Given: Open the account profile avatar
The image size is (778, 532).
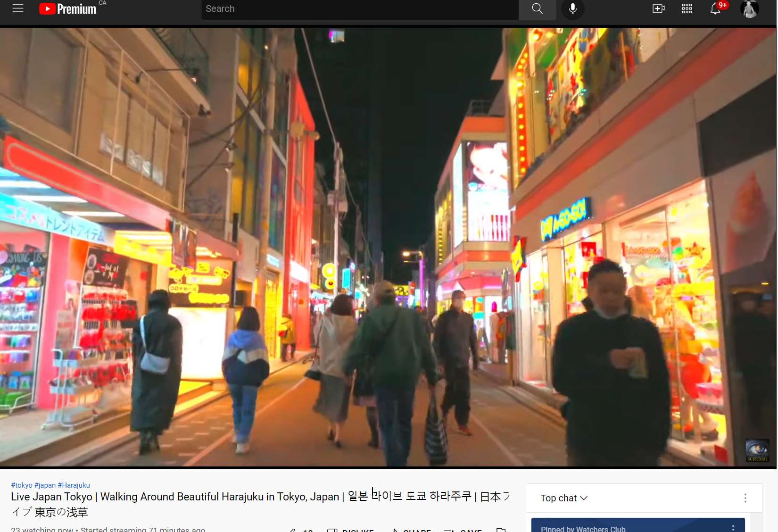Looking at the screenshot, I should pyautogui.click(x=749, y=9).
